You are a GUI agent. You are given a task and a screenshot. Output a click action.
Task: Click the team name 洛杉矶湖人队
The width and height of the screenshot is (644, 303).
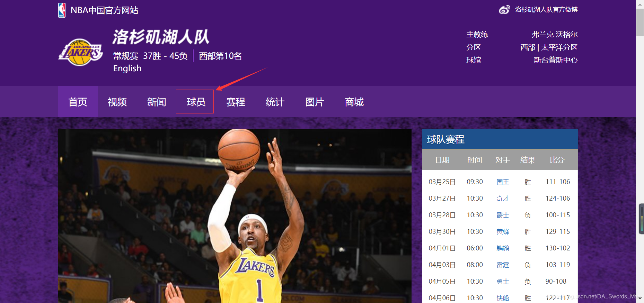pyautogui.click(x=161, y=37)
